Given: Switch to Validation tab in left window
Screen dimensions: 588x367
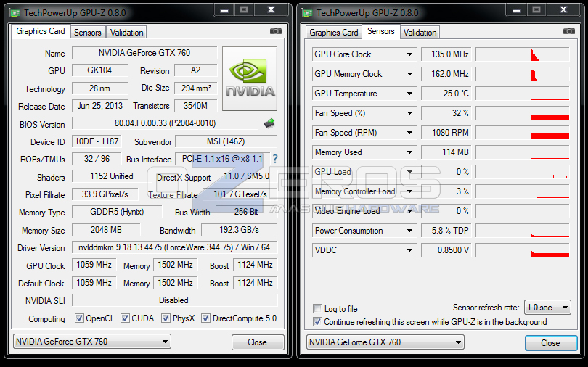Looking at the screenshot, I should tap(126, 33).
